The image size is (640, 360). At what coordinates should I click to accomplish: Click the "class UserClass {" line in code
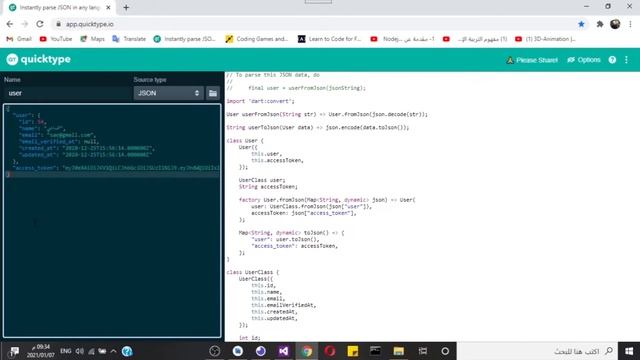point(253,272)
